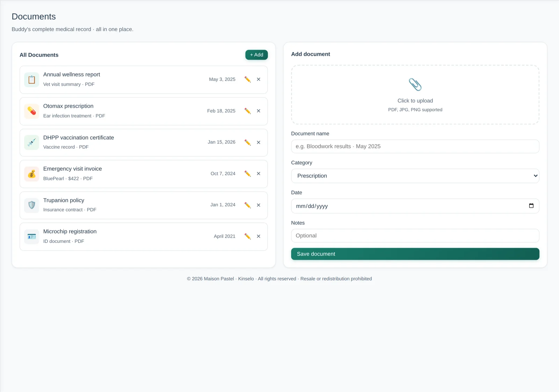Delete the Trupanion policy document

(259, 205)
